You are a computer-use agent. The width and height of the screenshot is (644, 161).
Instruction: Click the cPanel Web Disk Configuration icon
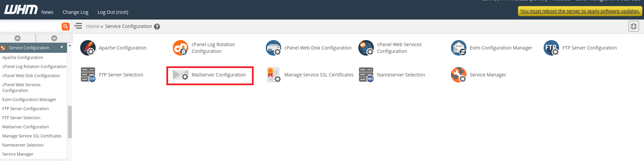273,48
